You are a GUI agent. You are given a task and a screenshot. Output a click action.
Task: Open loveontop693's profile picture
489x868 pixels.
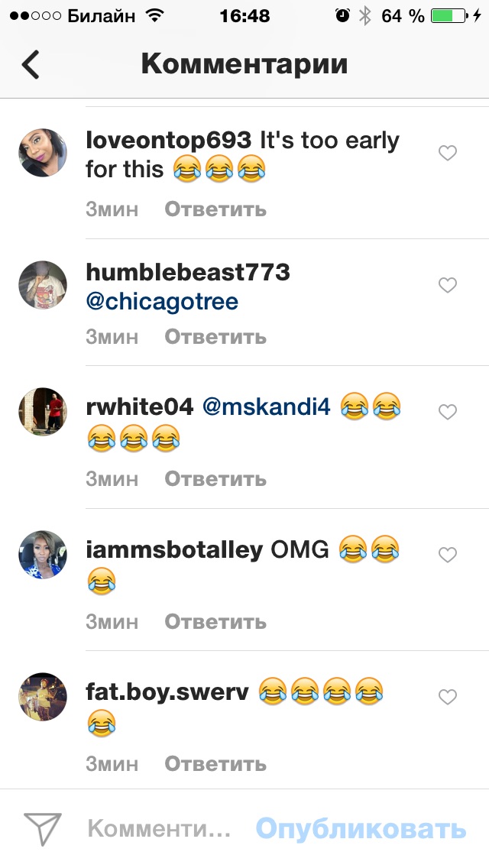pyautogui.click(x=43, y=153)
